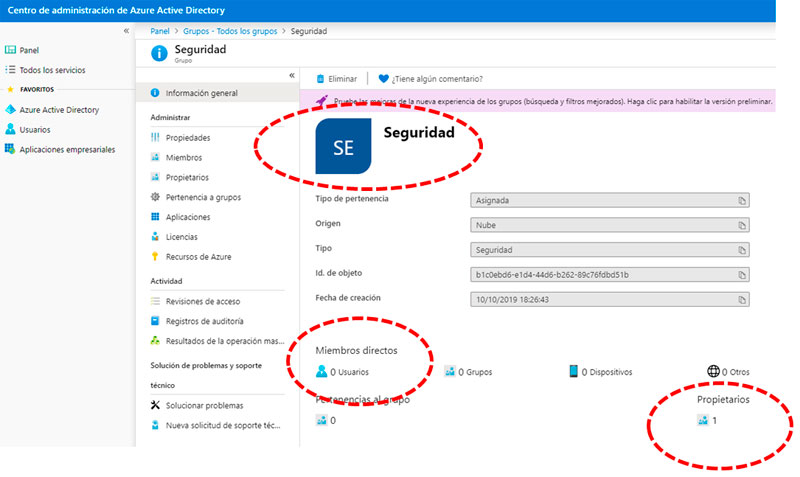
Task: Click the Fecha de creación field
Action: point(610,299)
